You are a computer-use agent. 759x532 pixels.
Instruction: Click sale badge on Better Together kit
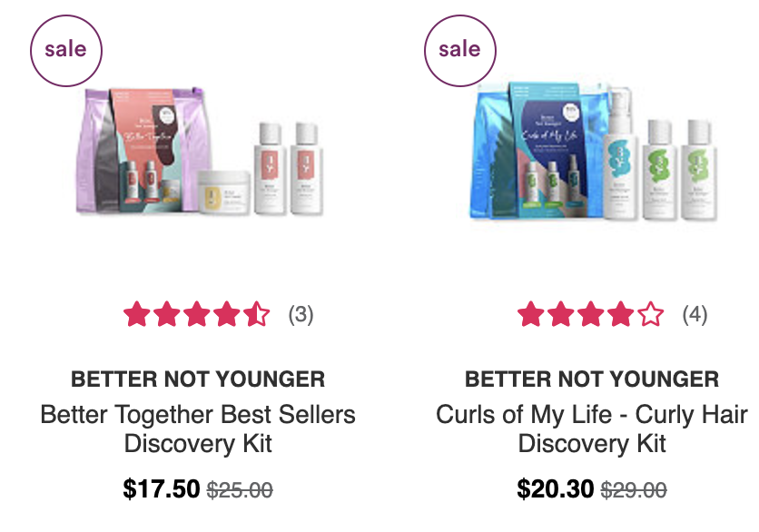point(66,51)
